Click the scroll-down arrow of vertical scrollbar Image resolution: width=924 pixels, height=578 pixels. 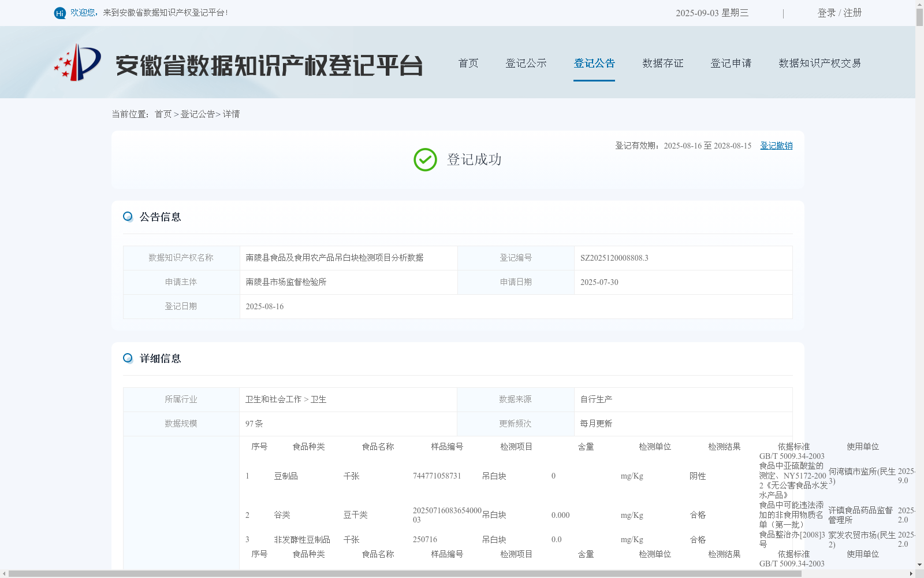919,565
